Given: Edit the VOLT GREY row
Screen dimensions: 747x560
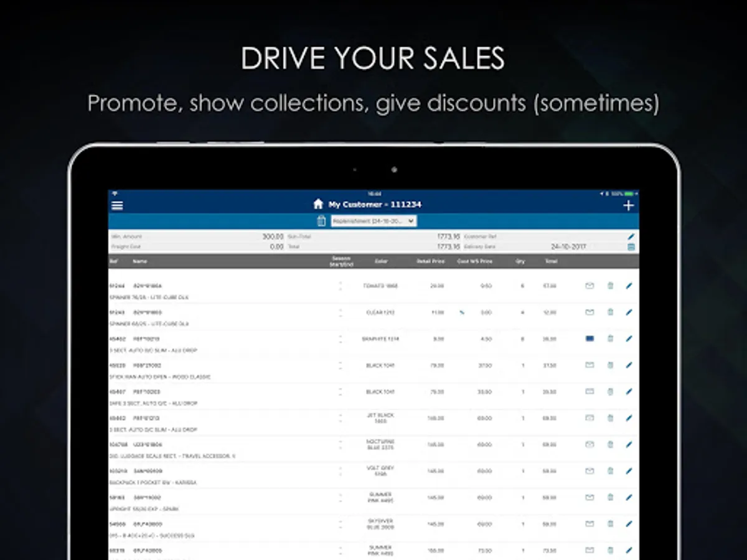Looking at the screenshot, I should click(x=629, y=471).
